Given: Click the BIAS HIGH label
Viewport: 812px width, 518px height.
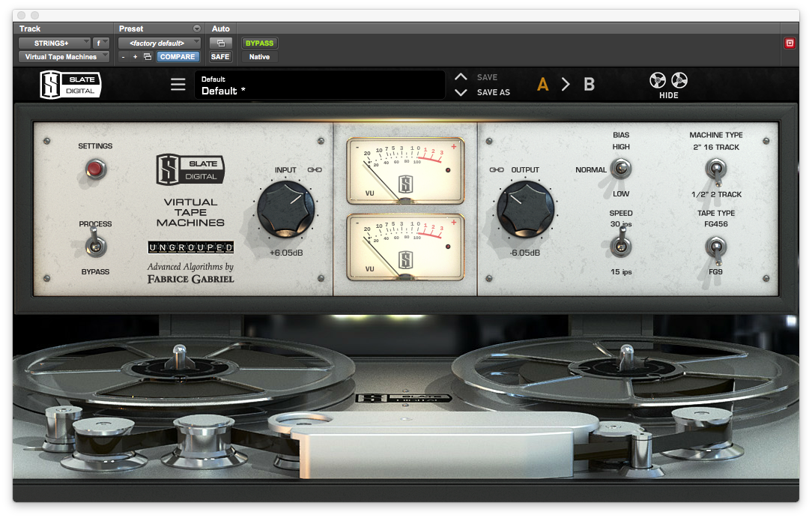Looking at the screenshot, I should (621, 147).
